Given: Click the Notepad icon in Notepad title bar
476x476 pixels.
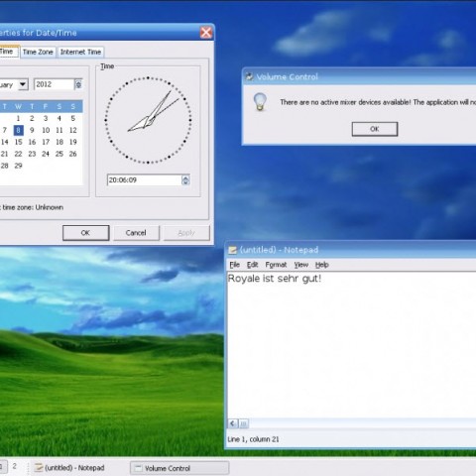Looking at the screenshot, I should [233, 250].
